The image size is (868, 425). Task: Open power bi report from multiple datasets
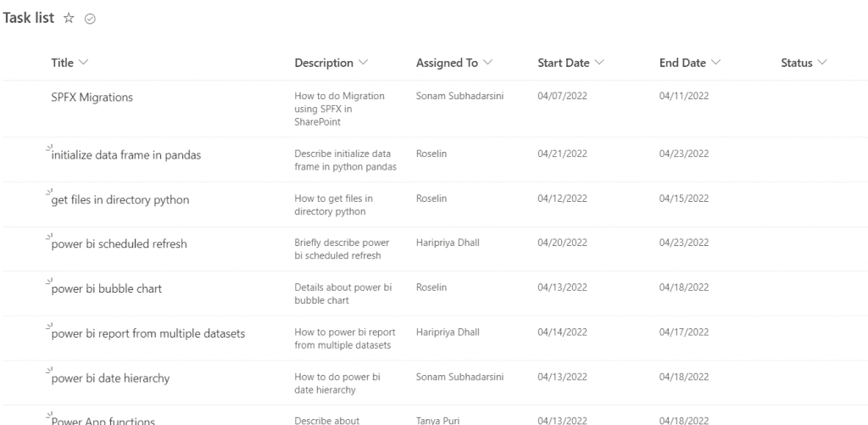[x=147, y=333]
